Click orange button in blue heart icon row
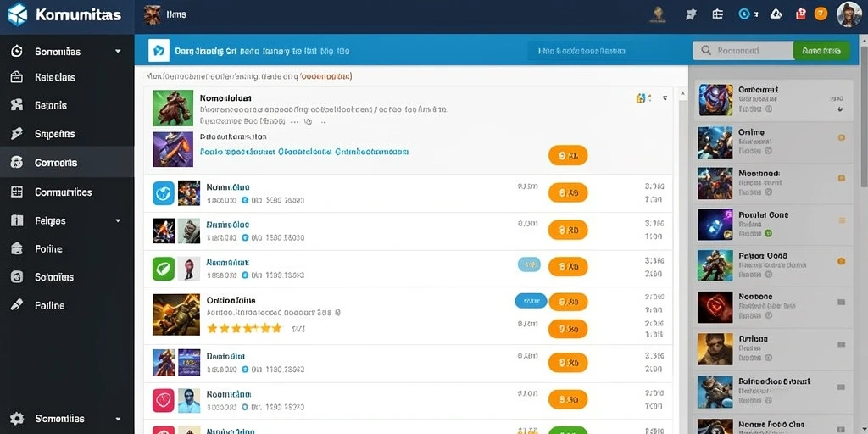Viewport: 868px width, 434px height. 567,192
